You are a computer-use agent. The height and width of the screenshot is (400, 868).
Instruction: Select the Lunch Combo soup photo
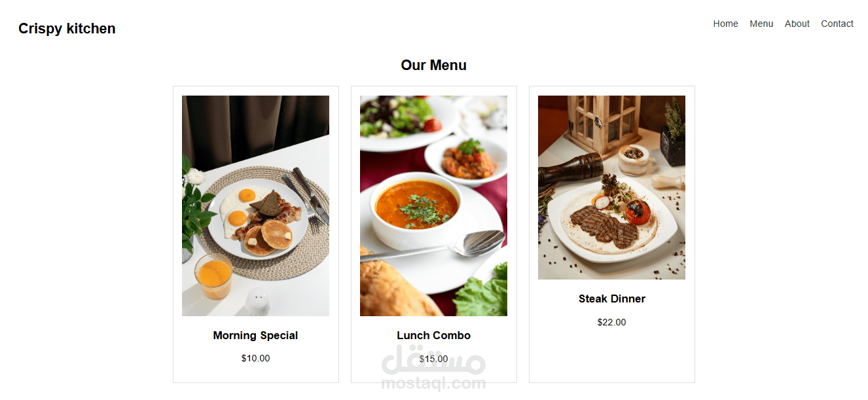pyautogui.click(x=433, y=206)
